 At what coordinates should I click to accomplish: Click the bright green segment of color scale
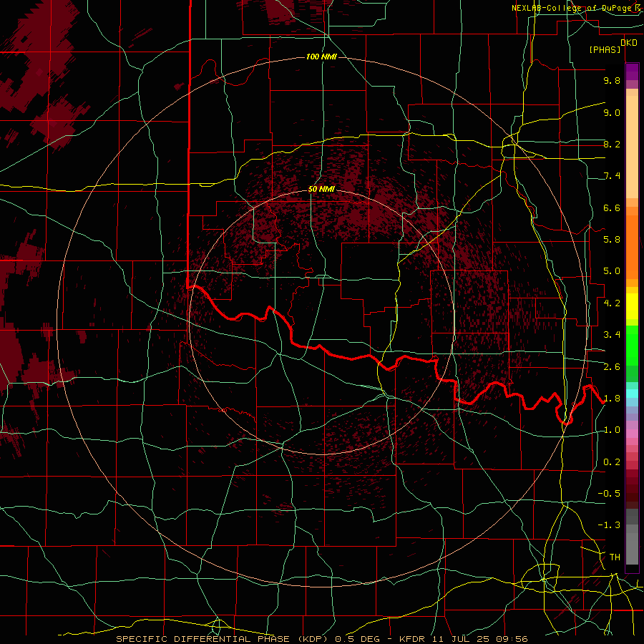pos(632,345)
